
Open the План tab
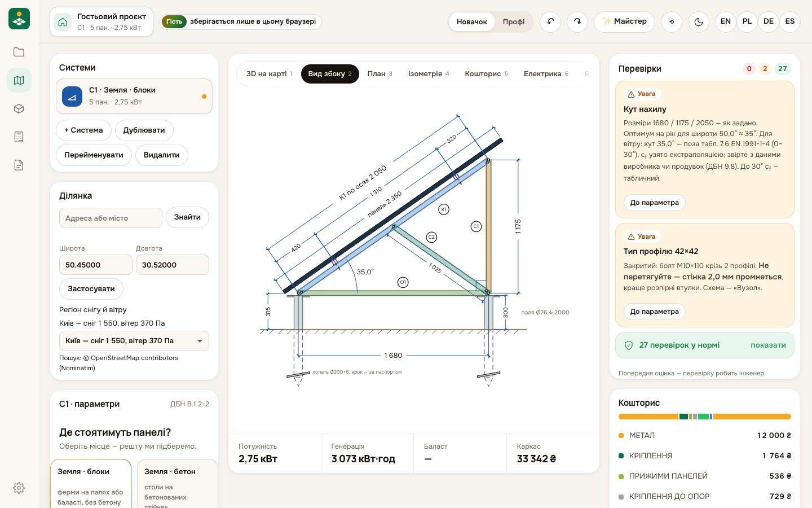tap(380, 74)
